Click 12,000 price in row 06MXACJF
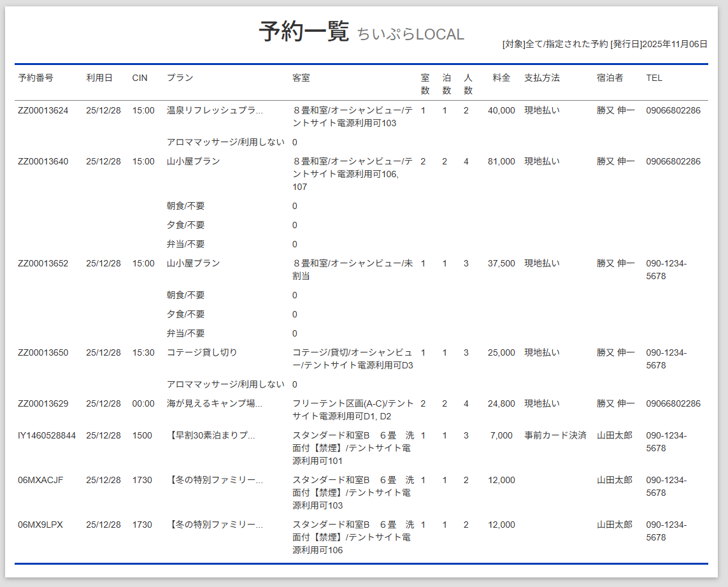The height and width of the screenshot is (587, 728). pos(501,480)
